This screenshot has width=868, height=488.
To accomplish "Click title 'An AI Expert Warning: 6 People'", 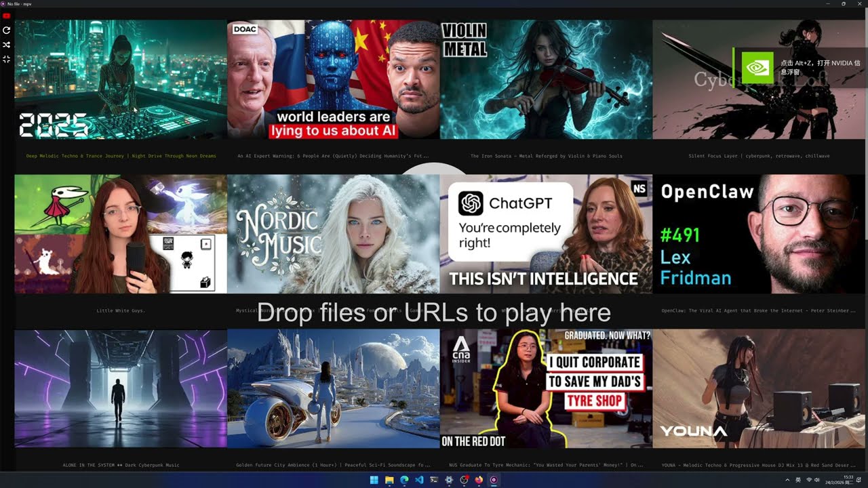I will pos(334,156).
